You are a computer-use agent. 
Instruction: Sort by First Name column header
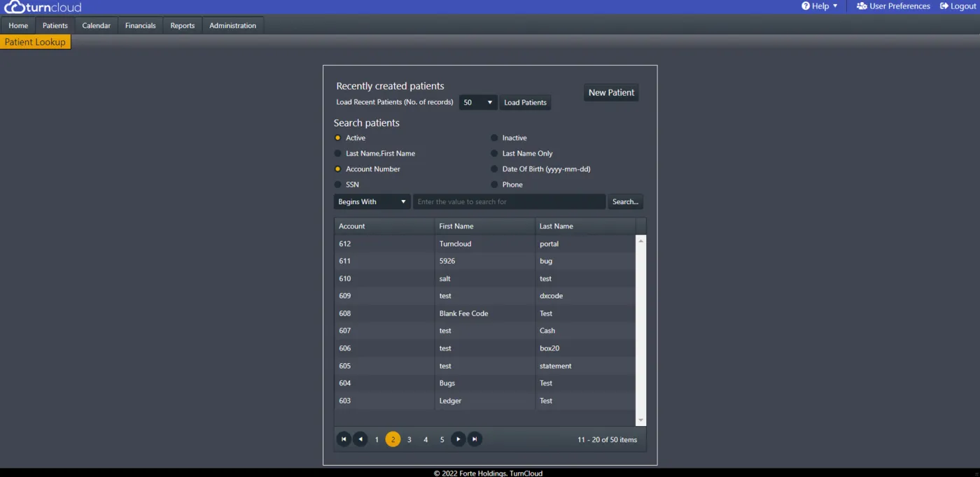[x=484, y=226]
